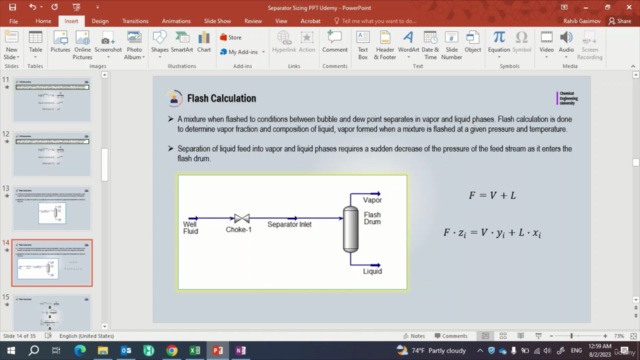The width and height of the screenshot is (640, 360).
Task: Insert an Equation
Action: (499, 44)
